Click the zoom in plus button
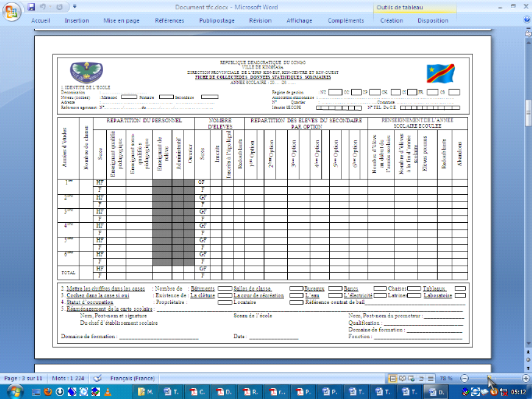 526,378
